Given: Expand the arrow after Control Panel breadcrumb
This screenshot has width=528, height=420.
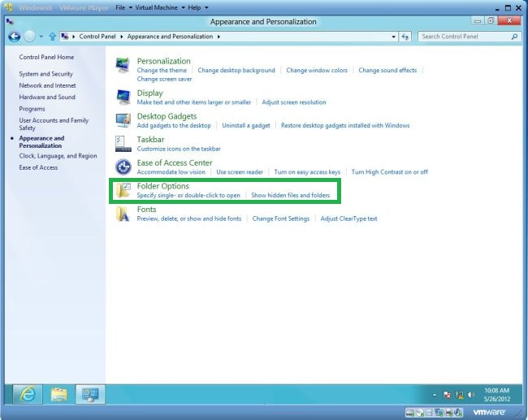Looking at the screenshot, I should click(121, 37).
